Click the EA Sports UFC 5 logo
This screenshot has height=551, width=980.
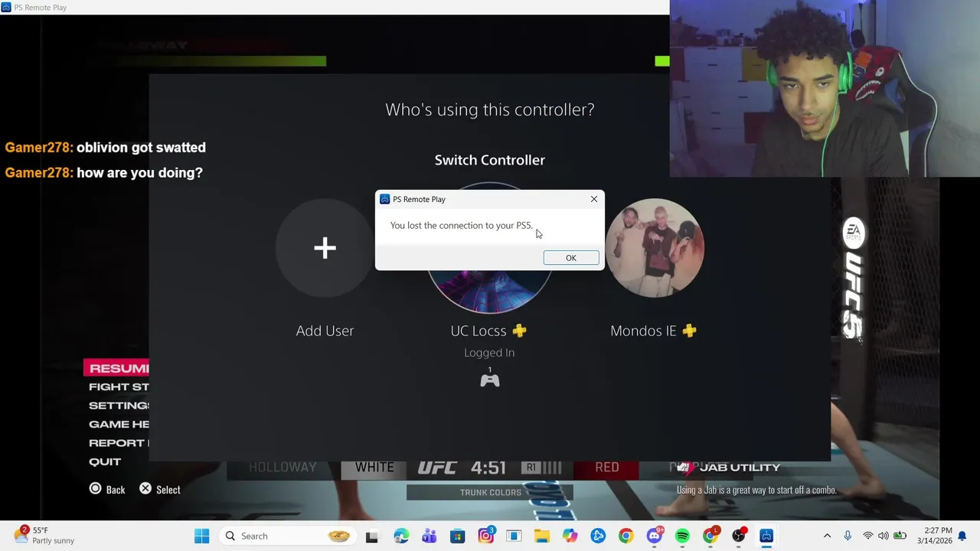pos(854,279)
